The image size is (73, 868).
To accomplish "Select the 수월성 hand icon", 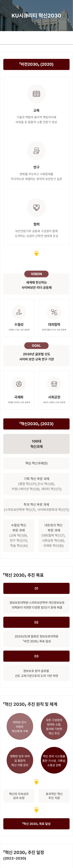I will [19, 312].
